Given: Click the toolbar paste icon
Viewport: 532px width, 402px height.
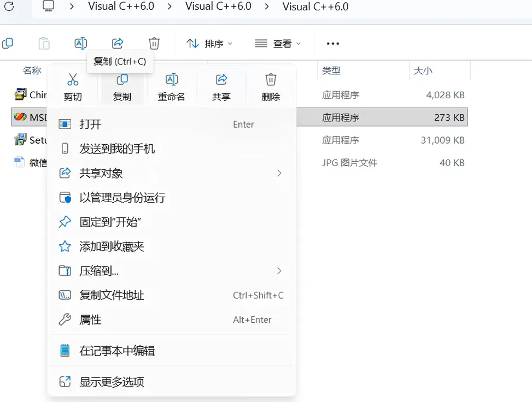Looking at the screenshot, I should [x=44, y=43].
